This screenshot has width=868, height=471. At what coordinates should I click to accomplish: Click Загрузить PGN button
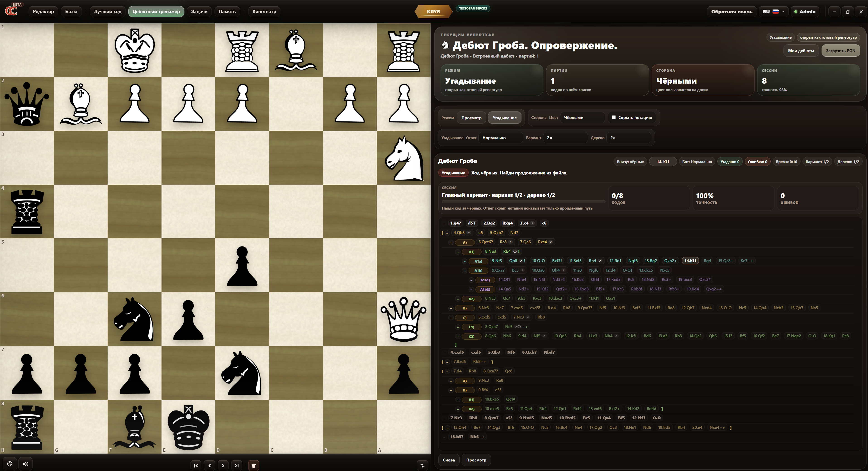tap(840, 51)
